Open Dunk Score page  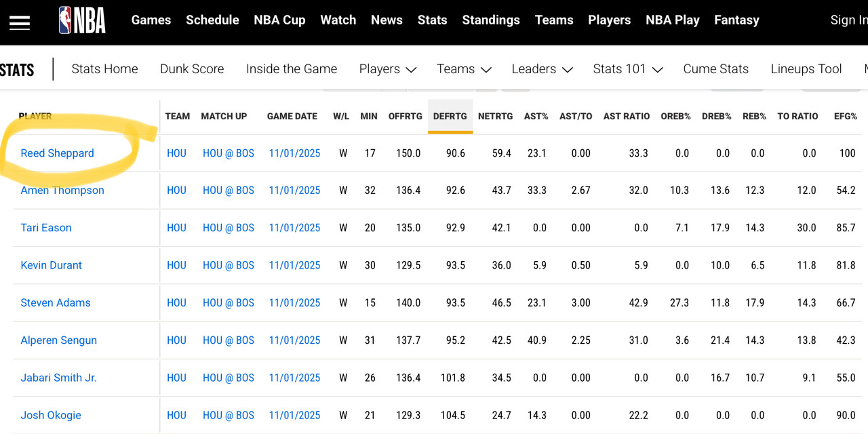pos(192,69)
